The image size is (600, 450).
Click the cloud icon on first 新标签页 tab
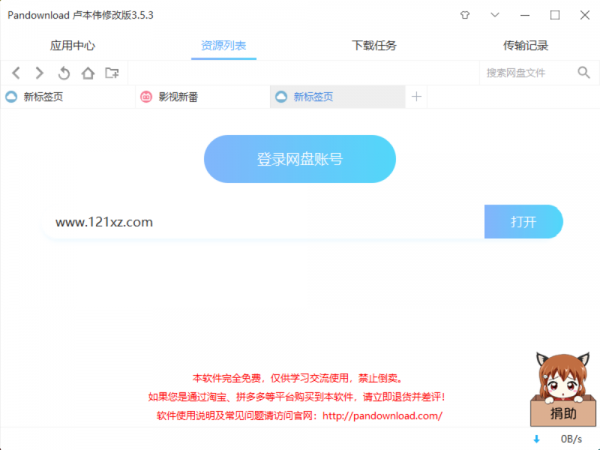click(x=11, y=97)
